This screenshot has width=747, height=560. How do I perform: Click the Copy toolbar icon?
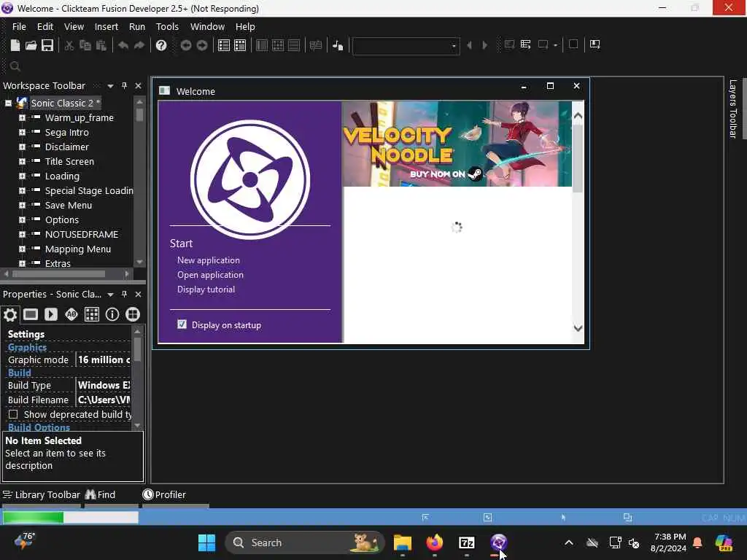85,45
